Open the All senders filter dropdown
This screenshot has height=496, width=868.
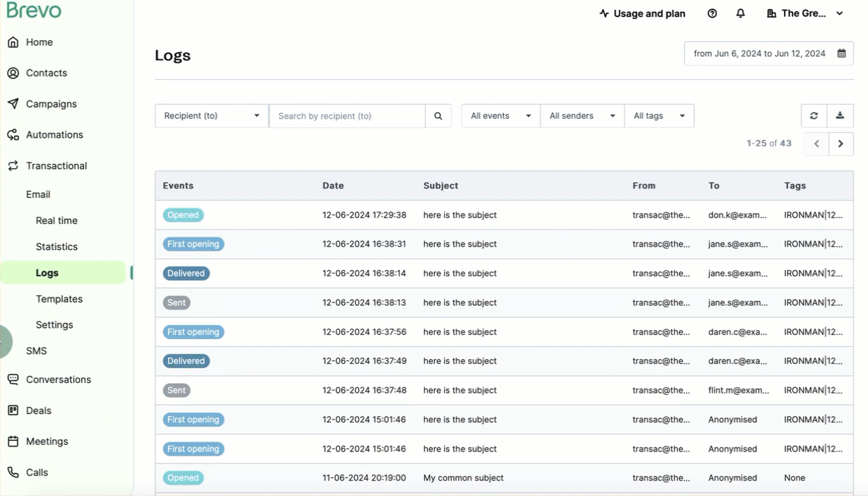(x=582, y=116)
